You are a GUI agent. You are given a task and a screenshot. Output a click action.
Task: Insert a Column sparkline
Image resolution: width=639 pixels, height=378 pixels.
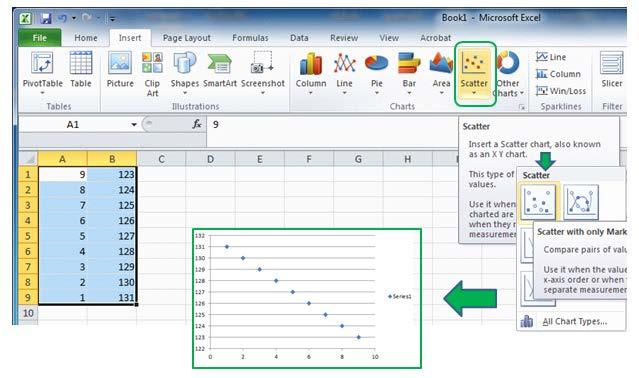click(x=558, y=74)
